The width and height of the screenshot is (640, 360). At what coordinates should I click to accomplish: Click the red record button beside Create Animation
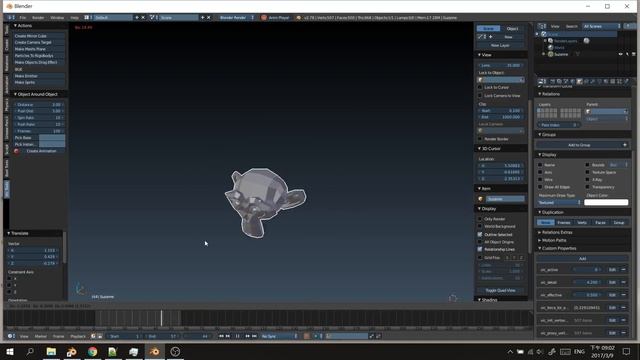pyautogui.click(x=16, y=151)
